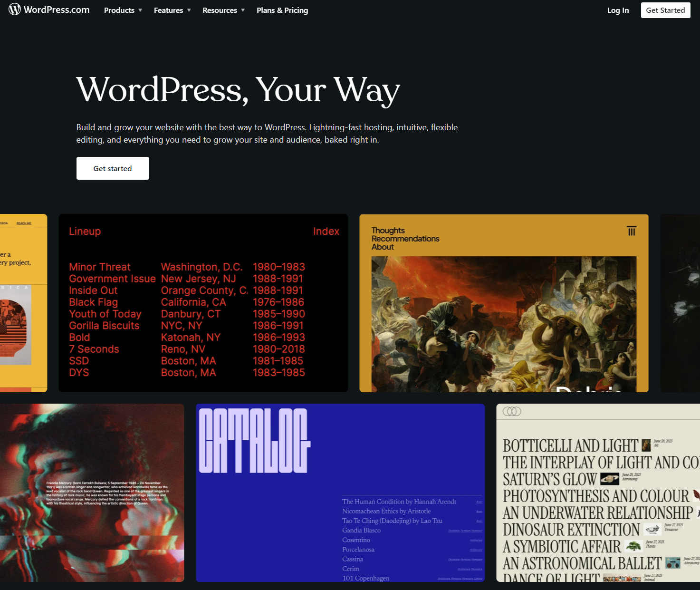The image size is (700, 590).
Task: Click the green plant thumbnail beside Symbiotic Affair
Action: (633, 546)
